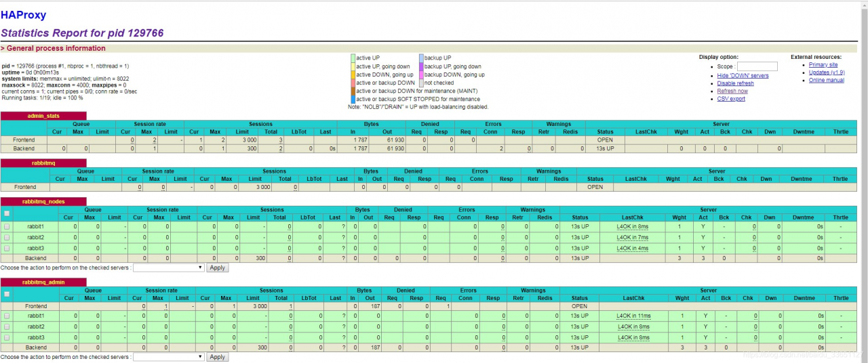This screenshot has width=868, height=363.
Task: Select the admin_stats section header
Action: click(43, 116)
